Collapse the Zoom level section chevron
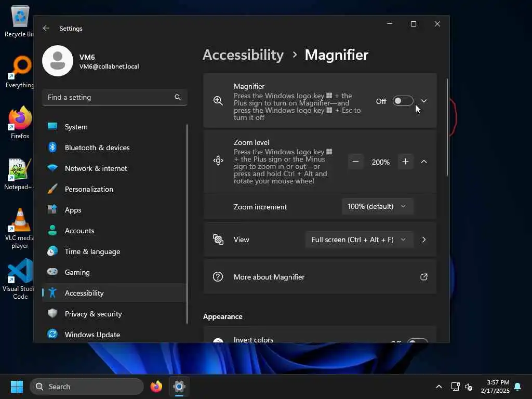This screenshot has height=399, width=532. click(x=424, y=162)
